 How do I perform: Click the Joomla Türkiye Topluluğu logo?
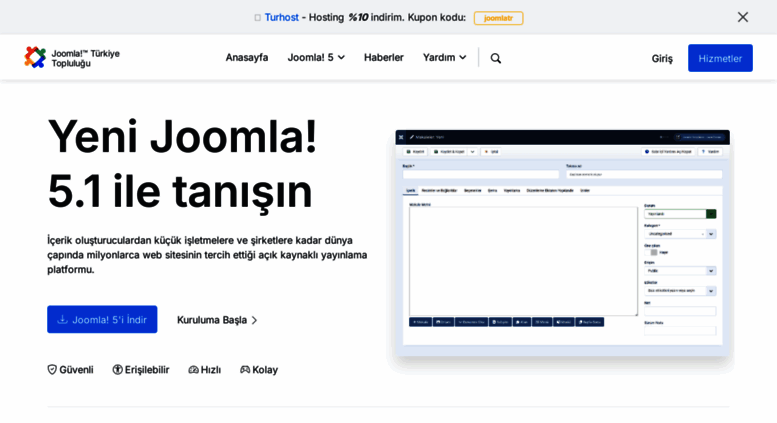coord(72,58)
